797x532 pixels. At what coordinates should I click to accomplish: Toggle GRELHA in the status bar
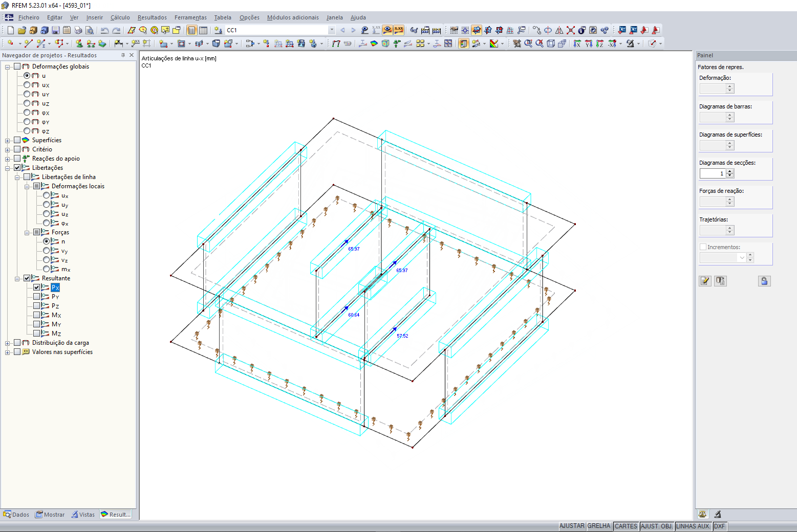599,526
